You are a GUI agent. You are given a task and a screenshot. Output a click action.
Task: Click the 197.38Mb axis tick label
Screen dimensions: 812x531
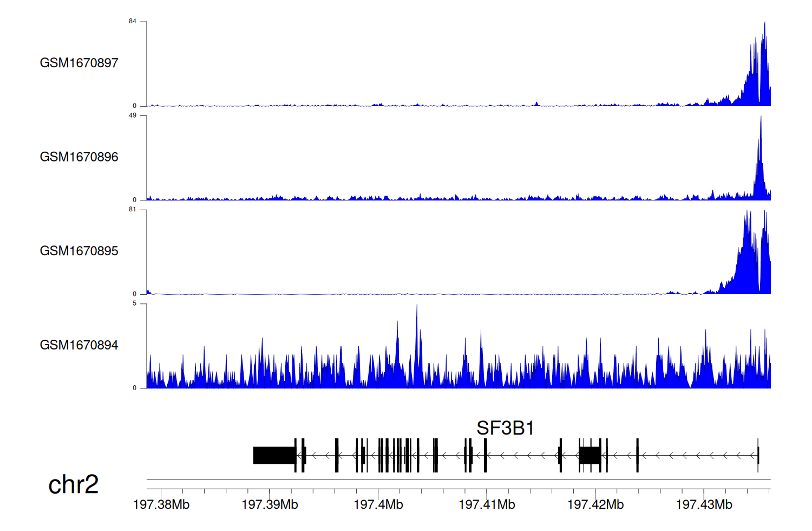click(161, 505)
